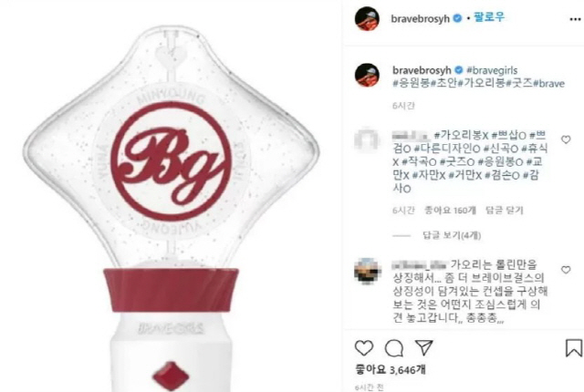This screenshot has width=584, height=392.
Task: Click the bravebrosyh username in header
Action: click(x=421, y=18)
